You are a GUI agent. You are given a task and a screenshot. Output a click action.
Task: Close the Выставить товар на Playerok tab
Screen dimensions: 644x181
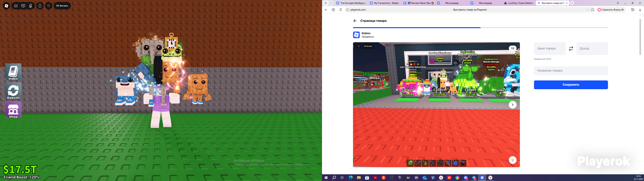pyautogui.click(x=567, y=3)
